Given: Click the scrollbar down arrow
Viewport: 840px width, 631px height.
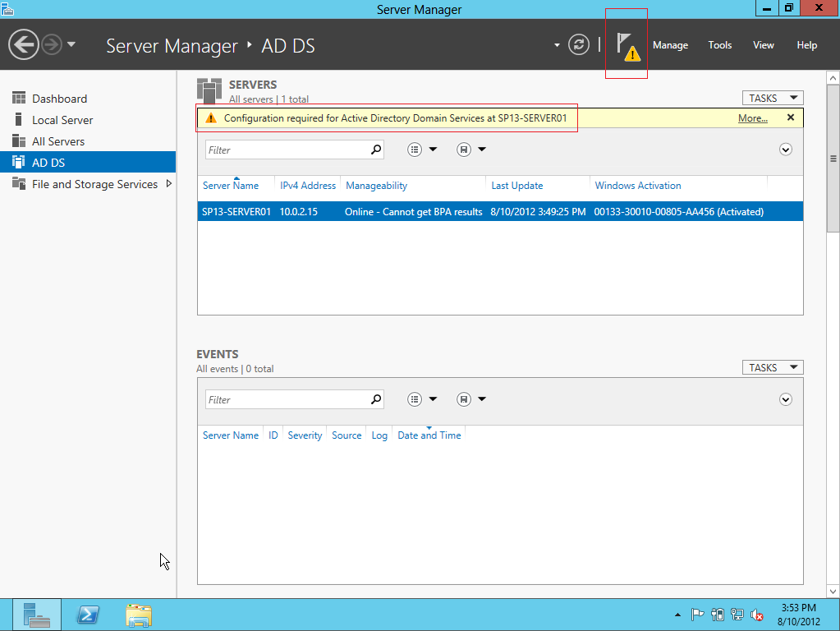Looking at the screenshot, I should (x=833, y=592).
